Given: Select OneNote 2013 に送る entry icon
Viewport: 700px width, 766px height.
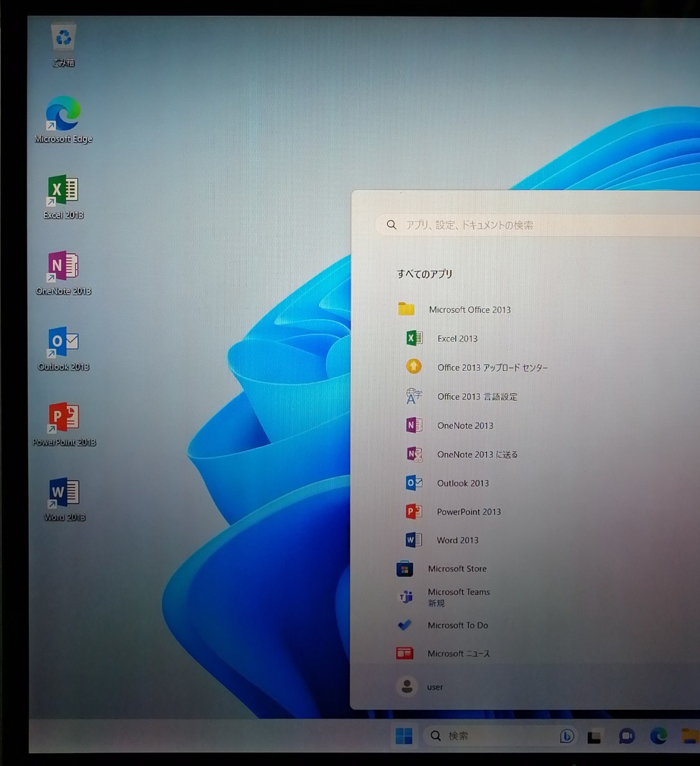Looking at the screenshot, I should (414, 454).
